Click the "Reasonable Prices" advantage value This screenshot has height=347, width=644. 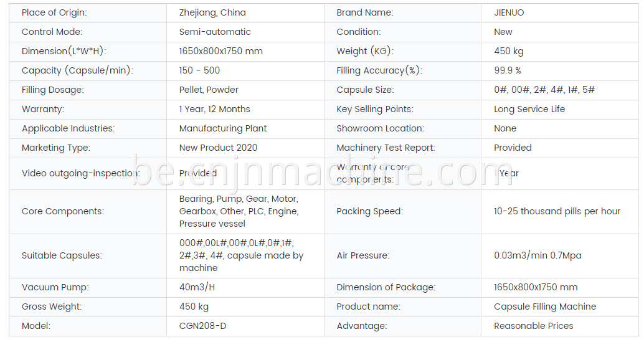533,326
